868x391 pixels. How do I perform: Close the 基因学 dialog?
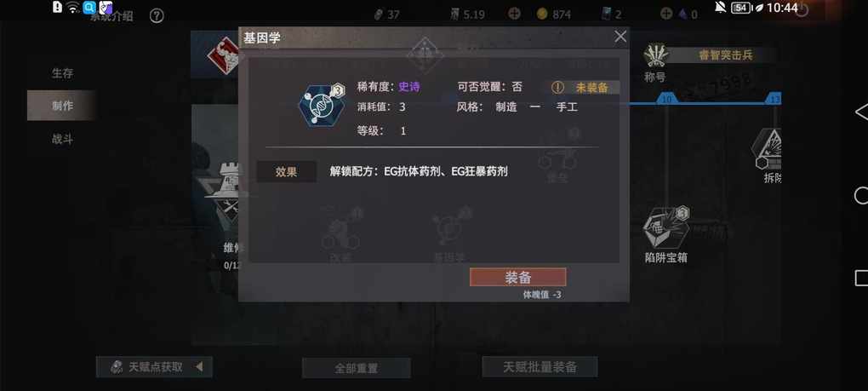(x=620, y=37)
